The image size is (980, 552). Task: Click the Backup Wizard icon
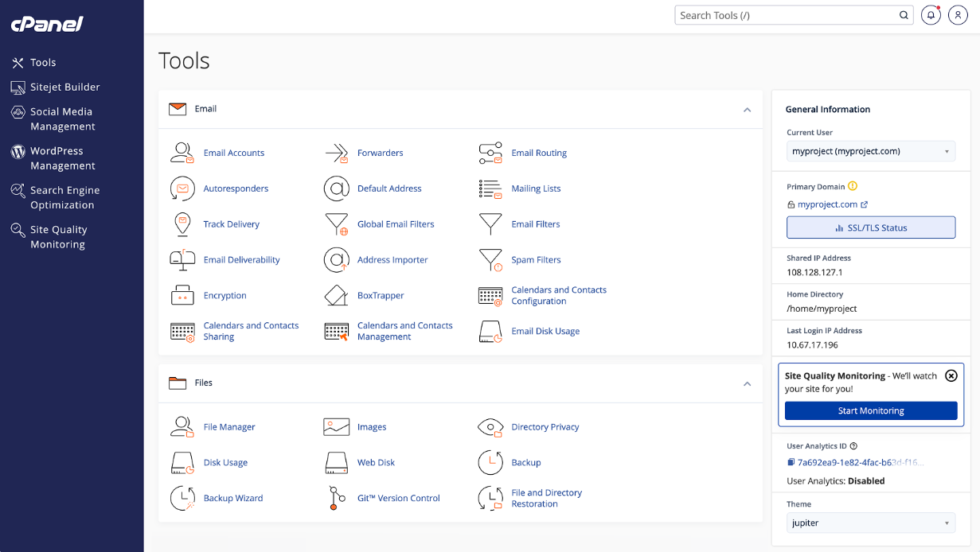[182, 498]
